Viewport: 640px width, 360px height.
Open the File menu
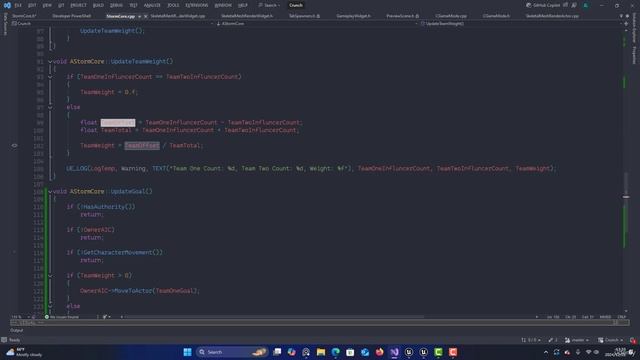click(x=18, y=5)
